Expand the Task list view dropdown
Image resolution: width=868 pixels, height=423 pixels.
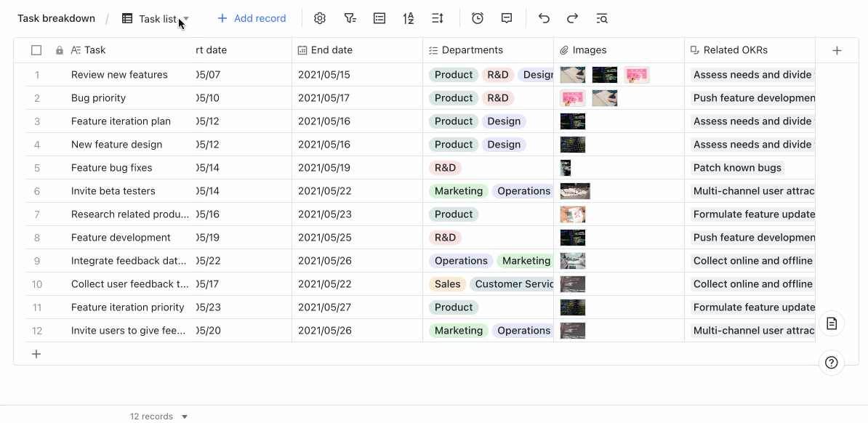[186, 19]
